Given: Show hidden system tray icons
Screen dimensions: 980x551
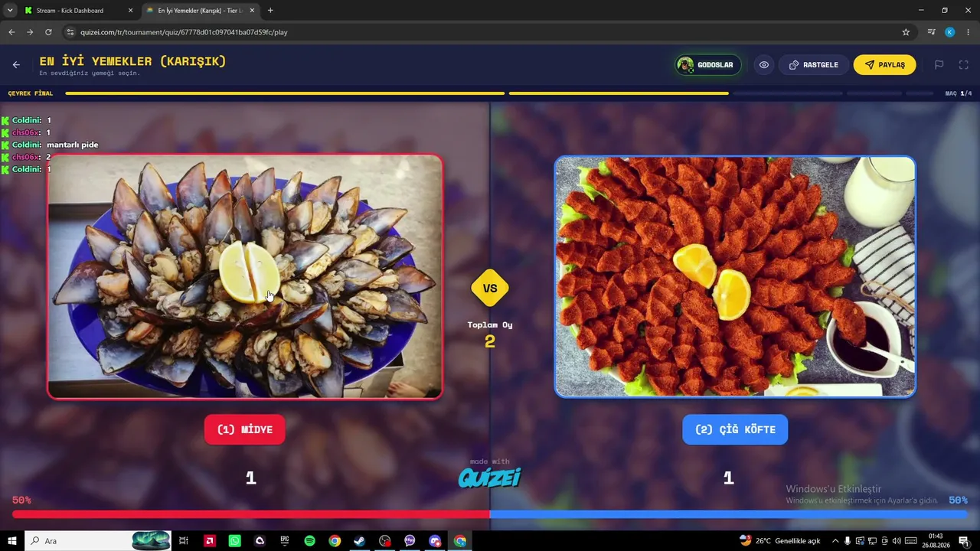Looking at the screenshot, I should coord(835,541).
